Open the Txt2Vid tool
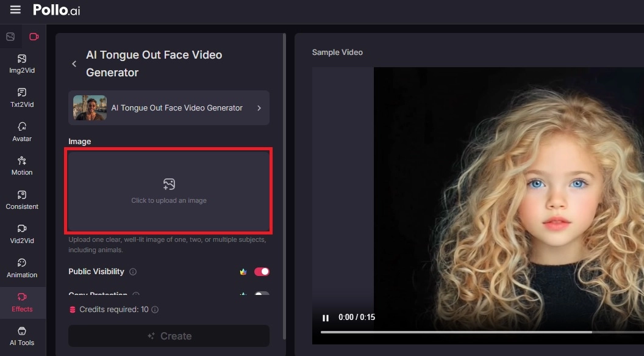This screenshot has width=644, height=356. [x=21, y=98]
